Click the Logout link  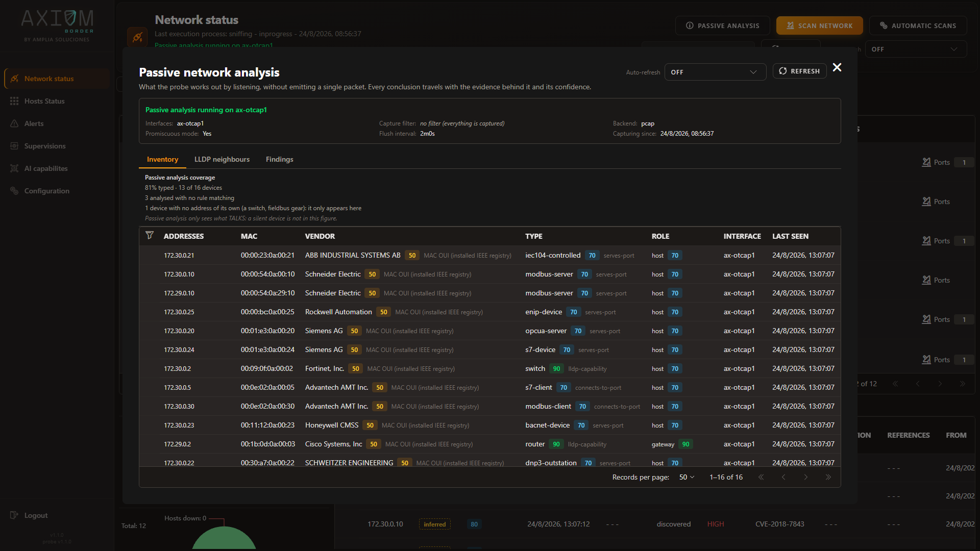[36, 515]
